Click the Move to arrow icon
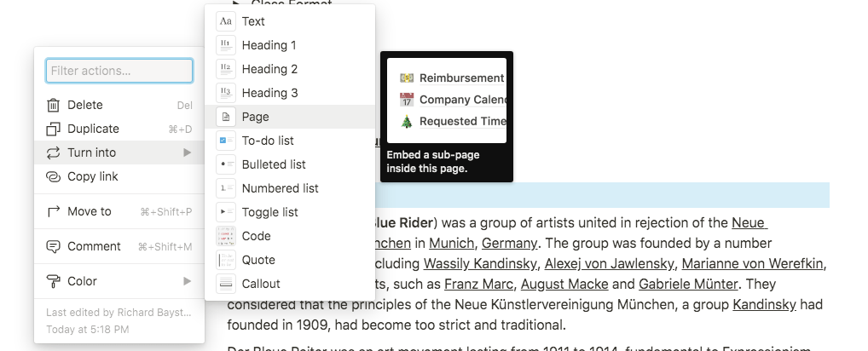 pyautogui.click(x=53, y=211)
